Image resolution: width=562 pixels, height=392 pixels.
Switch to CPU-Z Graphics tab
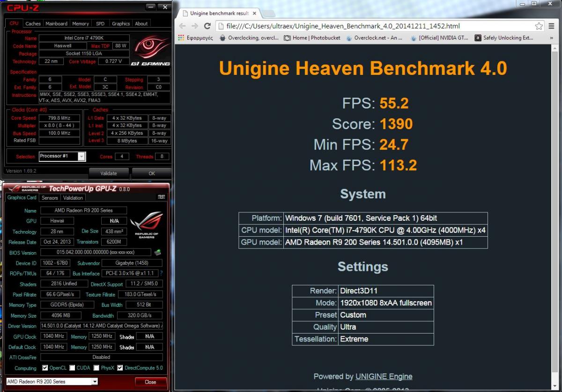(121, 23)
